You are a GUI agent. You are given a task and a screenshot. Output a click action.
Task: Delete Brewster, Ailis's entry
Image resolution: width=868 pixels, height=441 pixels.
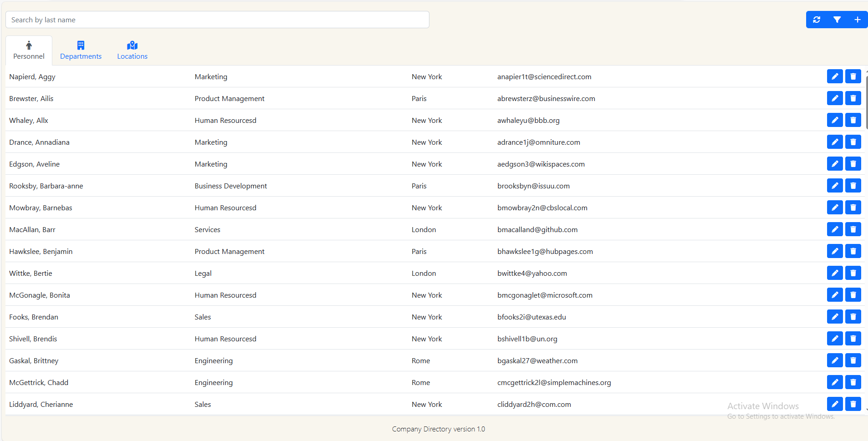pyautogui.click(x=853, y=98)
